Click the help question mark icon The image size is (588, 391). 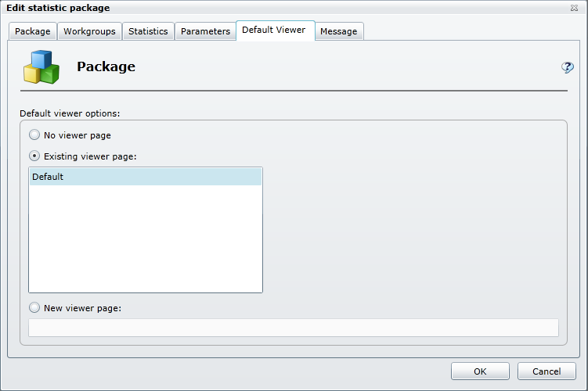coord(568,67)
